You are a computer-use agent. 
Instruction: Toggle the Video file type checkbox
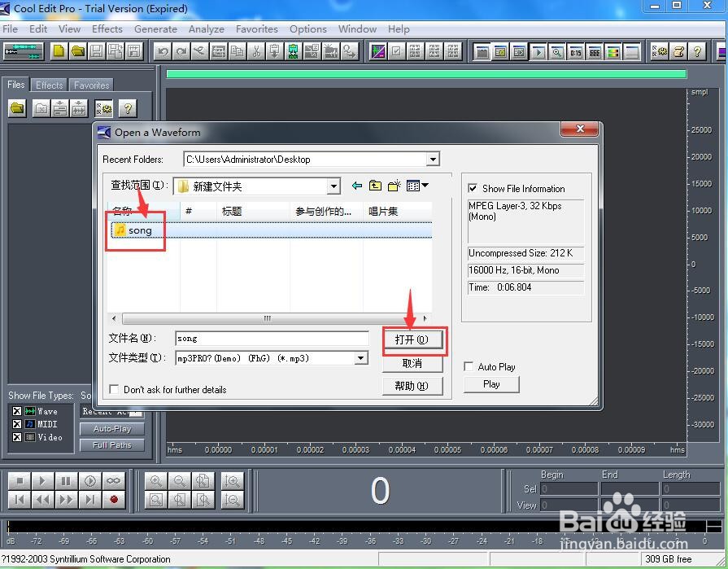pos(17,437)
